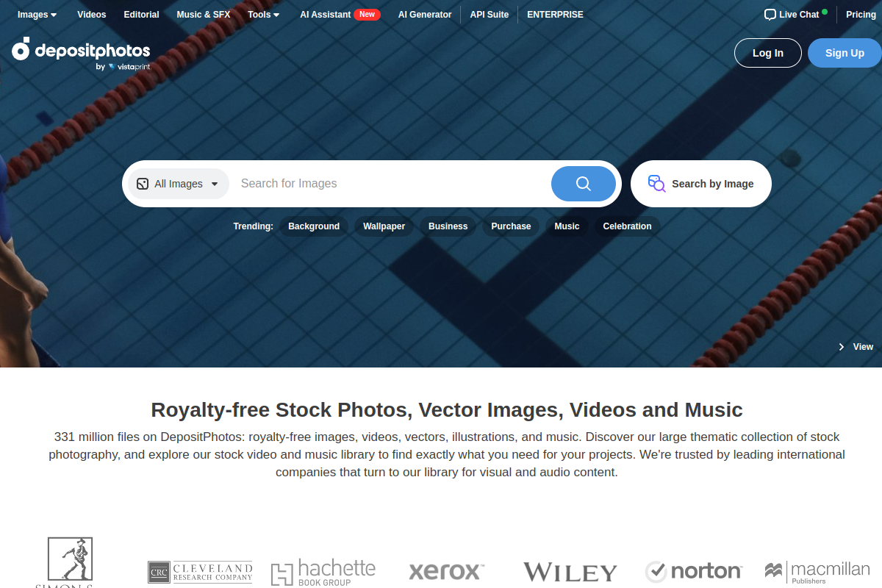Click the 'Trending:' label

pyautogui.click(x=253, y=226)
